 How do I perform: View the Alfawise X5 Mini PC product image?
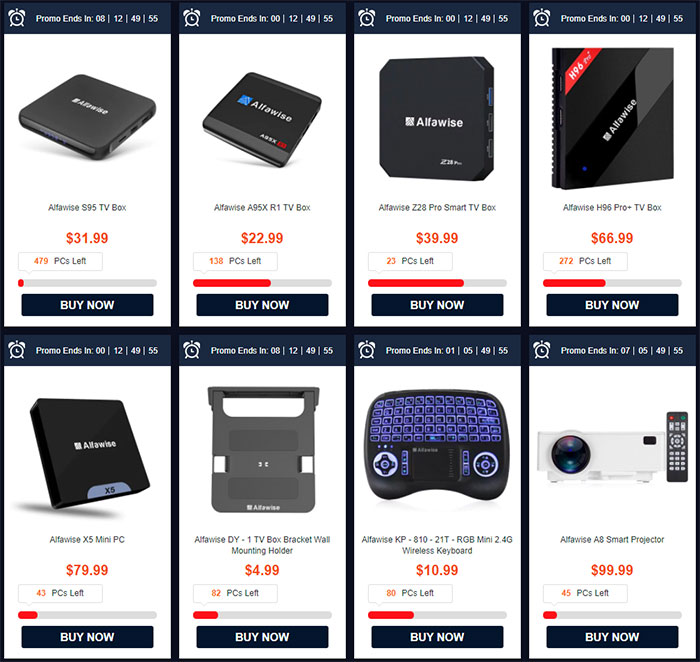click(x=85, y=455)
